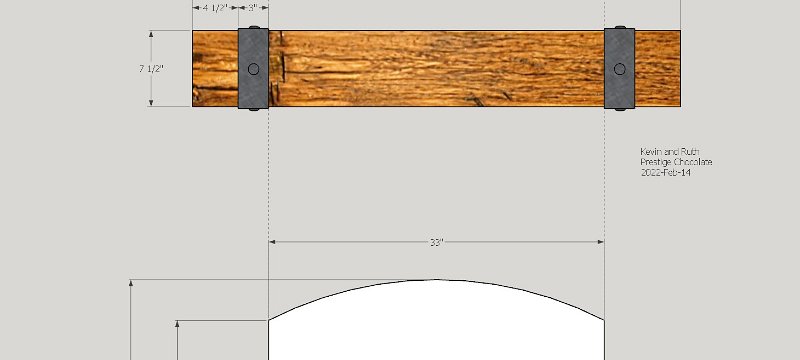Click the top bolt head on left bracket
The height and width of the screenshot is (360, 800).
254,27
